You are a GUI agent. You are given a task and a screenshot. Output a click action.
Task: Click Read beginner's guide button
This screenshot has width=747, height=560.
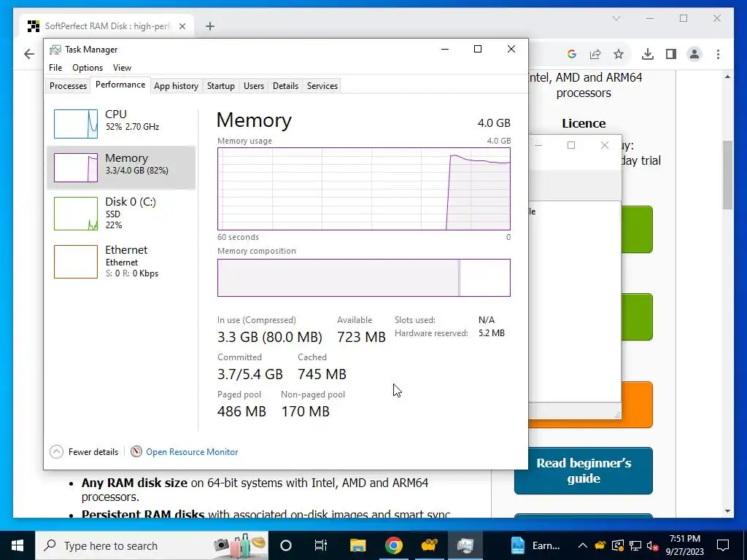click(583, 470)
